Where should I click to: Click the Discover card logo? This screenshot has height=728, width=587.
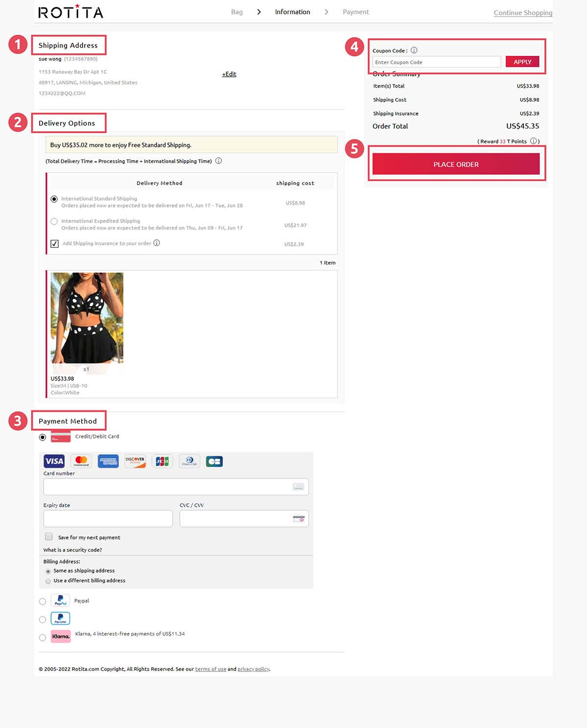(x=135, y=461)
